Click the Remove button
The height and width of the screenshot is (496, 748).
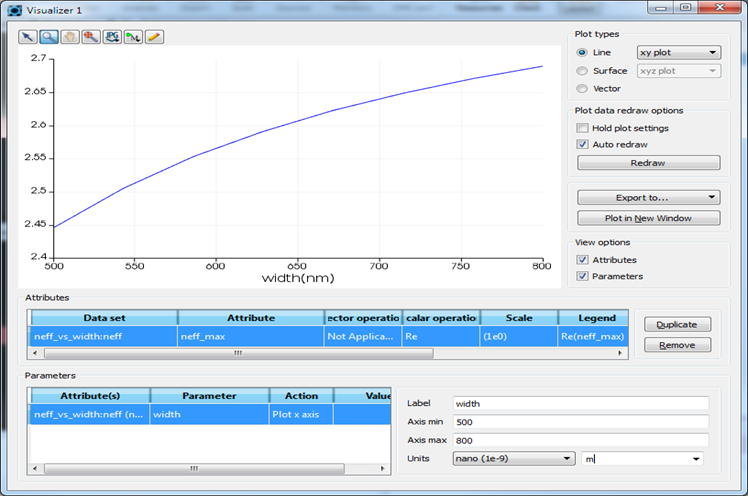coord(677,345)
